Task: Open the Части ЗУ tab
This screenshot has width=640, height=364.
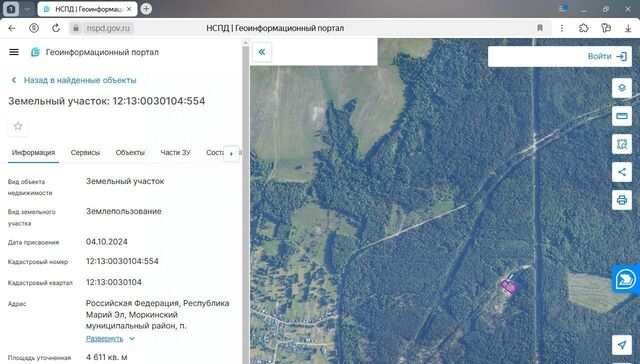Action: (176, 153)
